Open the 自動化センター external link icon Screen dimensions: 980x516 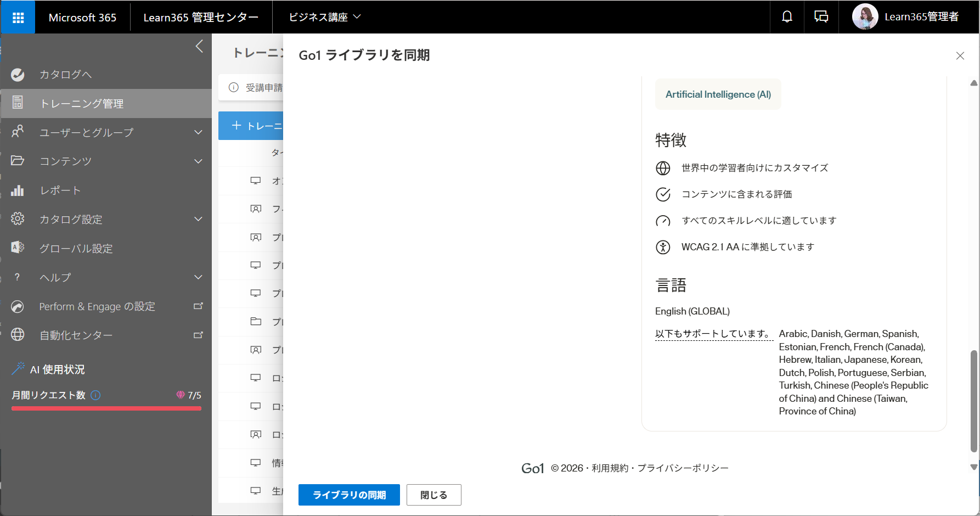199,335
